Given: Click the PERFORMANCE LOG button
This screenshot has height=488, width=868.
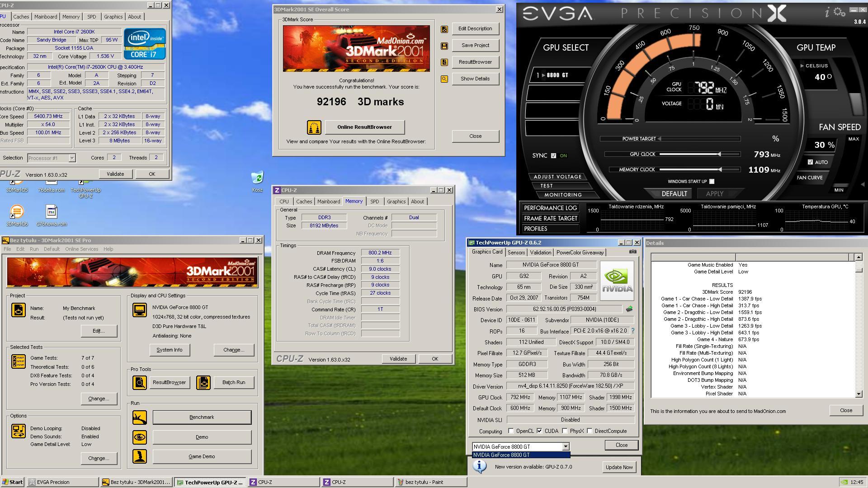Looking at the screenshot, I should [x=551, y=208].
